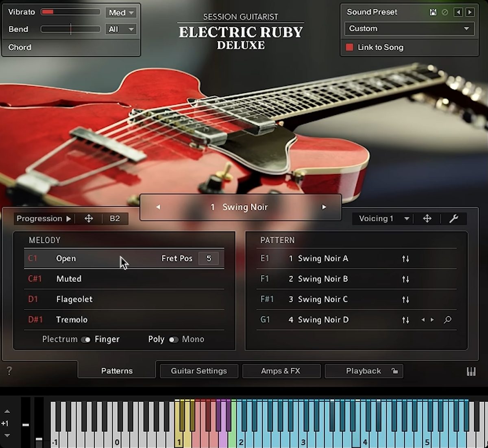The width and height of the screenshot is (488, 448).
Task: Save the current sound preset
Action: tap(433, 12)
